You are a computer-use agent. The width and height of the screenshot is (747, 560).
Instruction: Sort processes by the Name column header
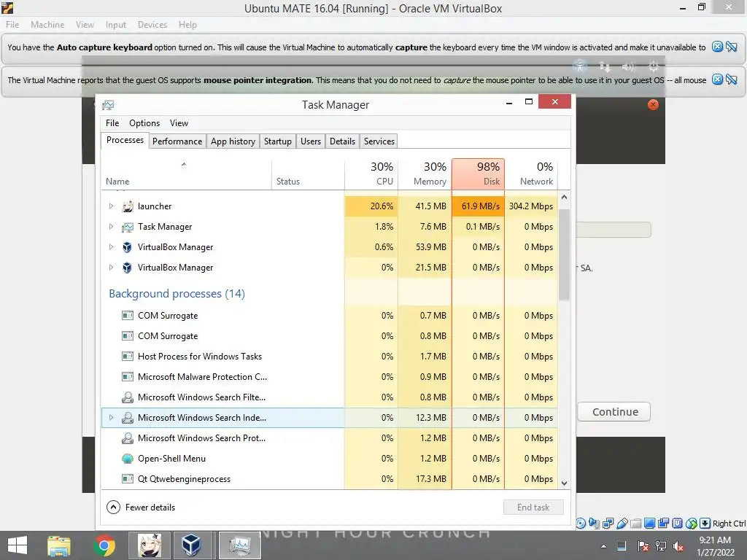click(186, 174)
